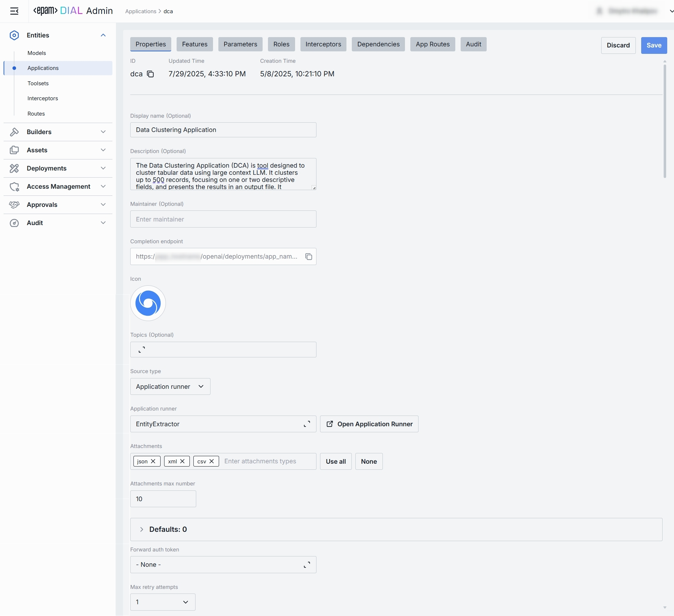The image size is (674, 616).
Task: Click the Save button
Action: pos(654,45)
